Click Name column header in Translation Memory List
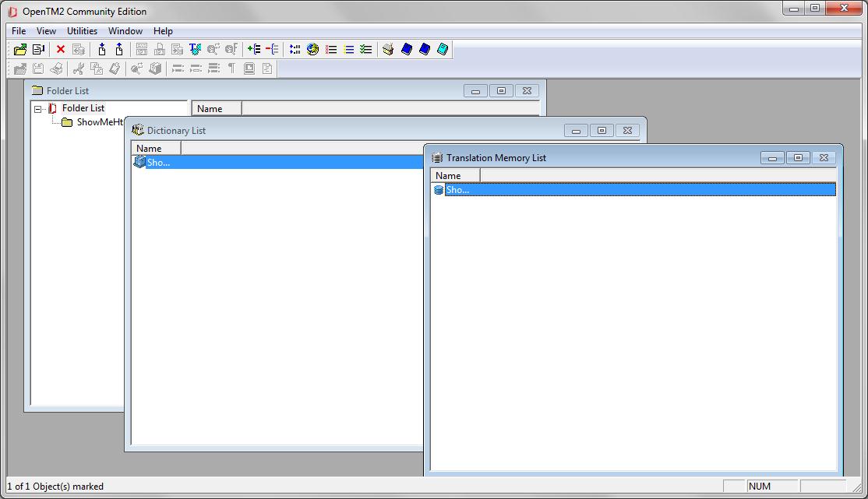Screen dimensions: 868x499 (455, 175)
